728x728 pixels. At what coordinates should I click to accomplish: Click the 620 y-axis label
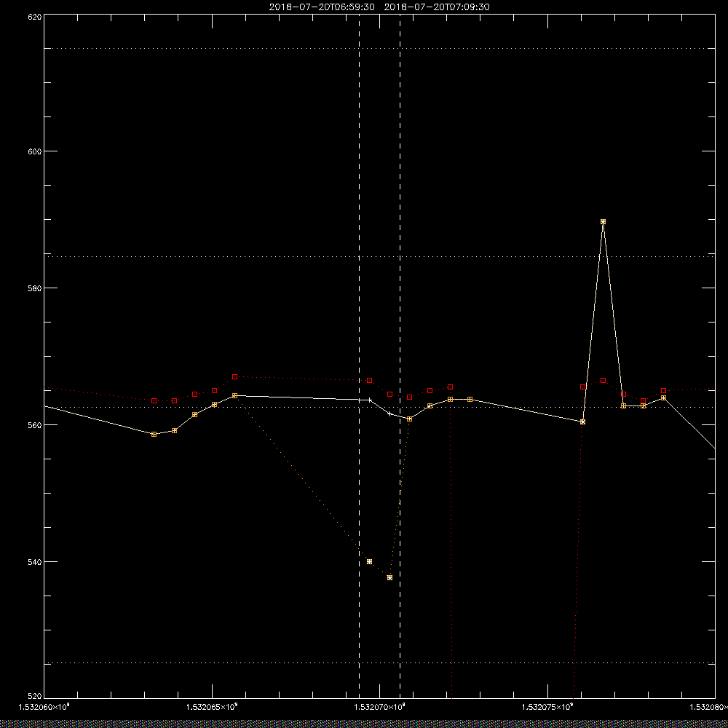[35, 16]
